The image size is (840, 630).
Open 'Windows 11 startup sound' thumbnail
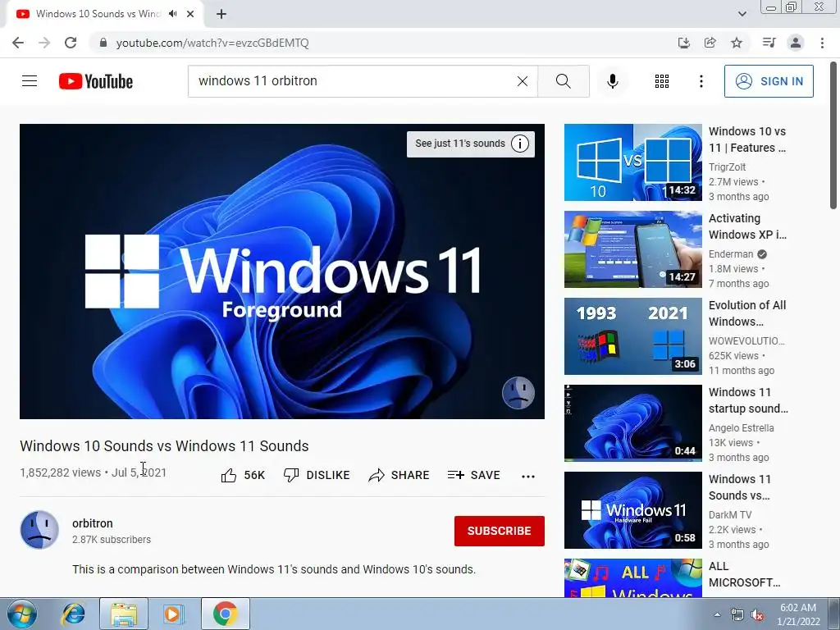pyautogui.click(x=633, y=422)
